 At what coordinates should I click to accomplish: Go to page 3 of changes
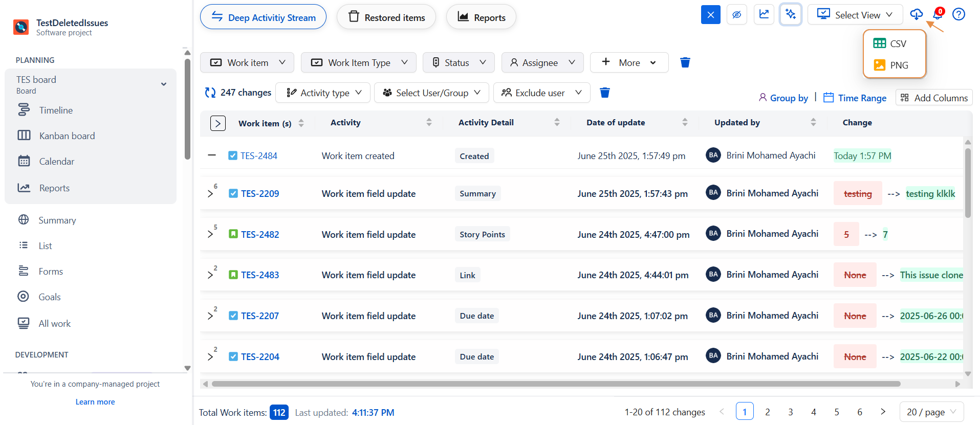pos(790,412)
